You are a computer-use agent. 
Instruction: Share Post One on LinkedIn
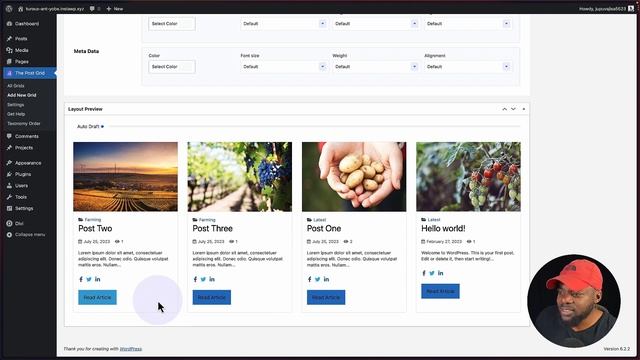[326, 279]
